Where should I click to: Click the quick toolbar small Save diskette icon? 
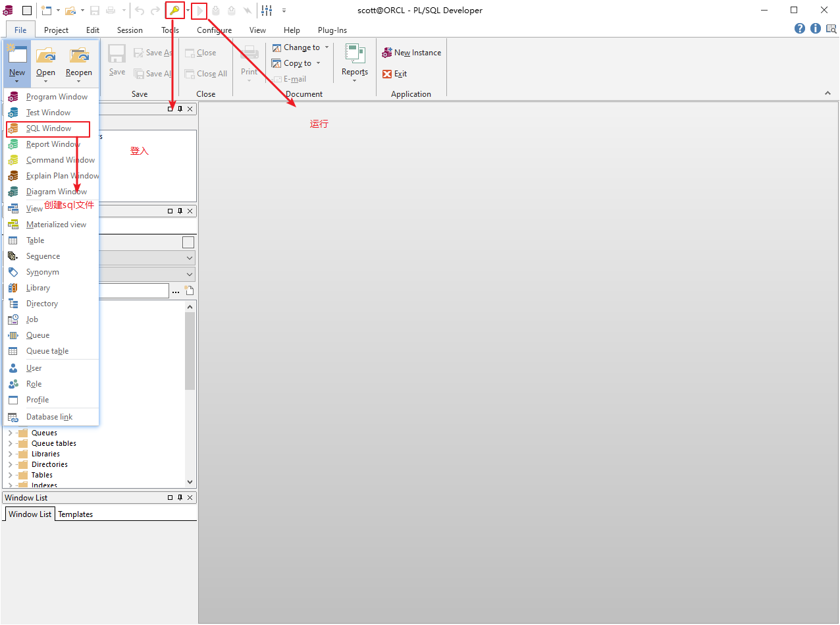coord(95,11)
